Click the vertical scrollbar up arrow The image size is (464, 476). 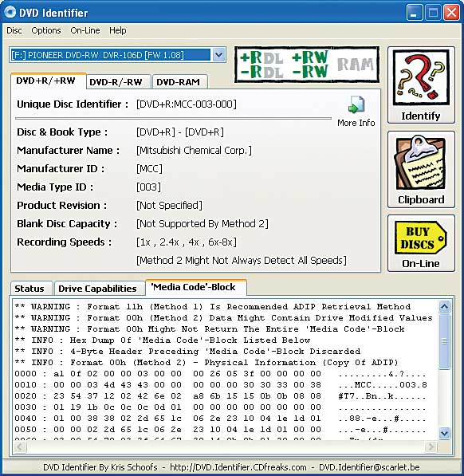click(445, 307)
